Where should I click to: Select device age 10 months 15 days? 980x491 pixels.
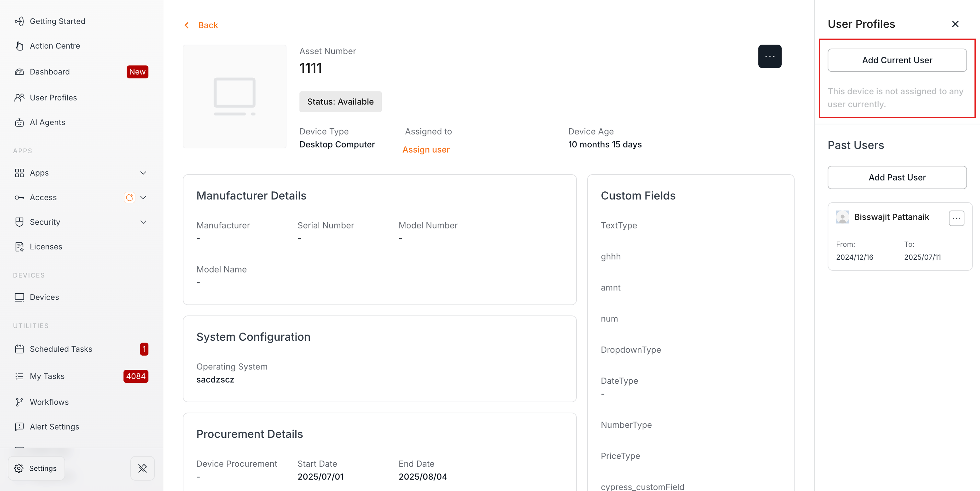[605, 144]
